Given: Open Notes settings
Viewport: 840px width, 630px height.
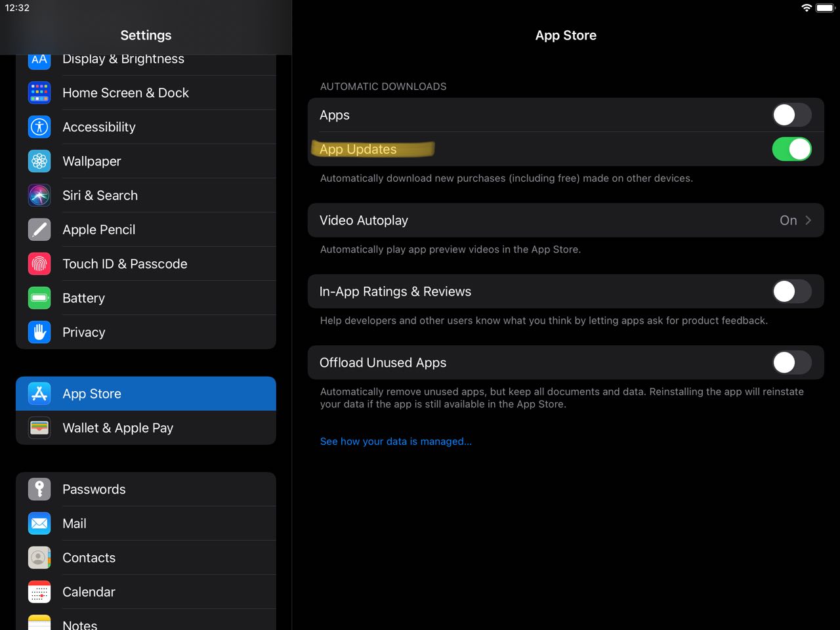Looking at the screenshot, I should point(146,620).
